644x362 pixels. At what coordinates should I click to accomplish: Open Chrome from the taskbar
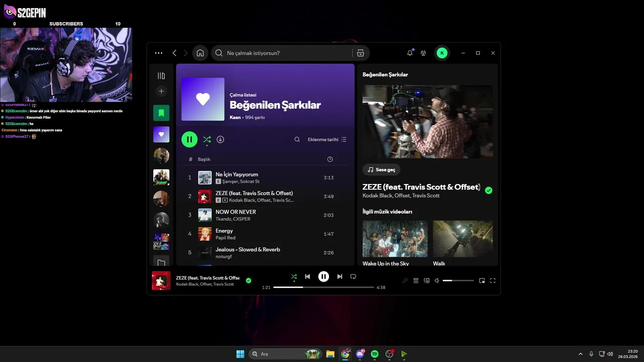point(345,354)
